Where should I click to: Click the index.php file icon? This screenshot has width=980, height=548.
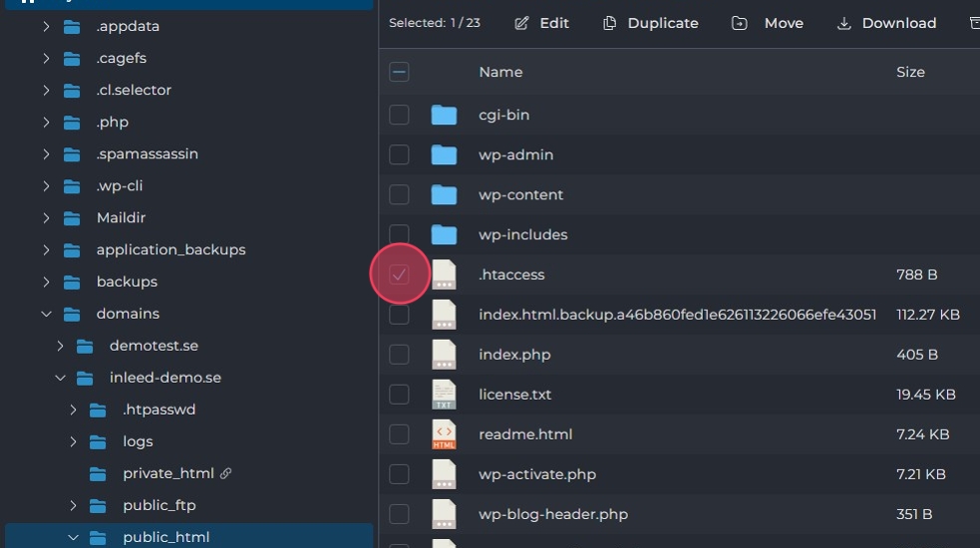point(444,355)
